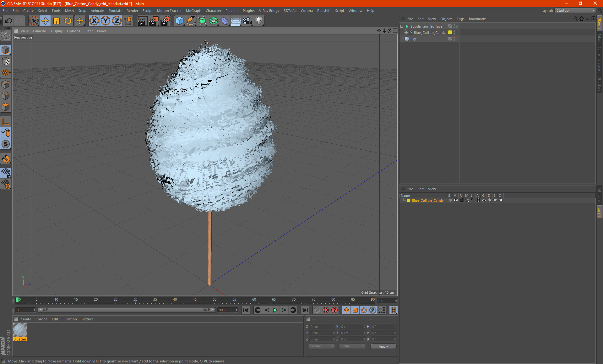Open the Layout Startup dropdown
This screenshot has width=603, height=364.
(x=575, y=10)
